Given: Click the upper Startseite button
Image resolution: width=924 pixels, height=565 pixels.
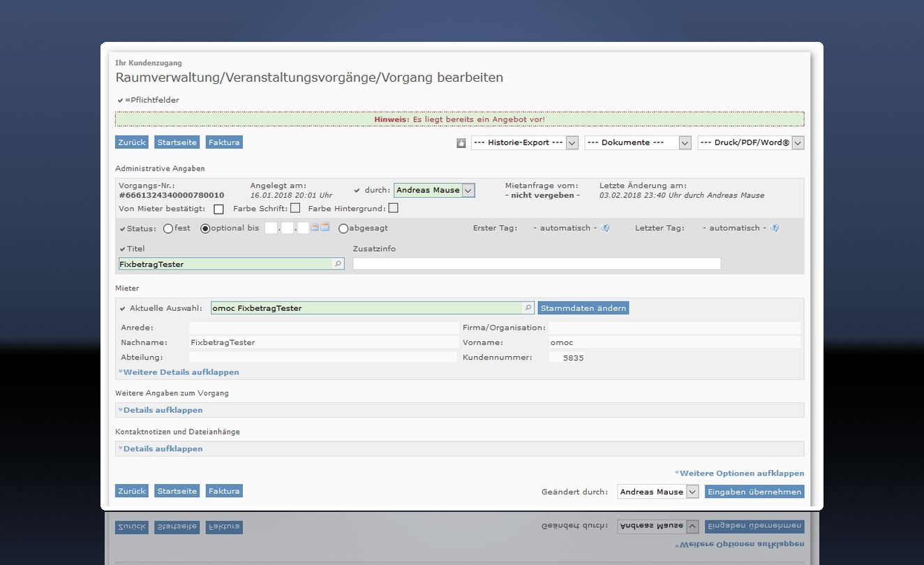Looking at the screenshot, I should [x=177, y=142].
